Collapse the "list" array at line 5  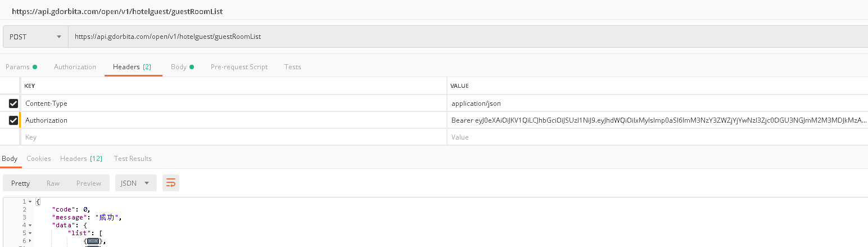coord(30,233)
